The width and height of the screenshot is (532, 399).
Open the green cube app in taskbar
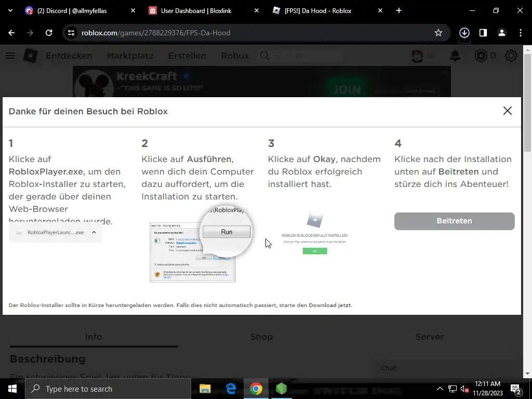282,389
